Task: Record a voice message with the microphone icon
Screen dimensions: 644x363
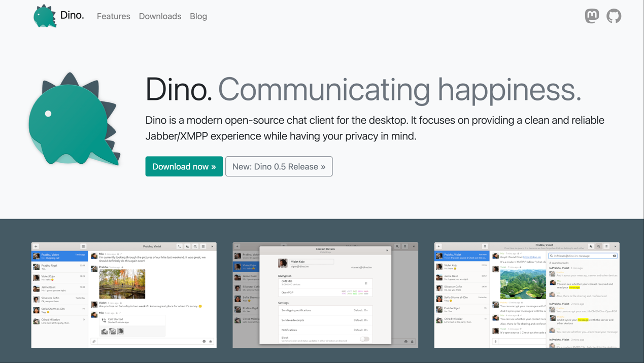Action: click(496, 342)
